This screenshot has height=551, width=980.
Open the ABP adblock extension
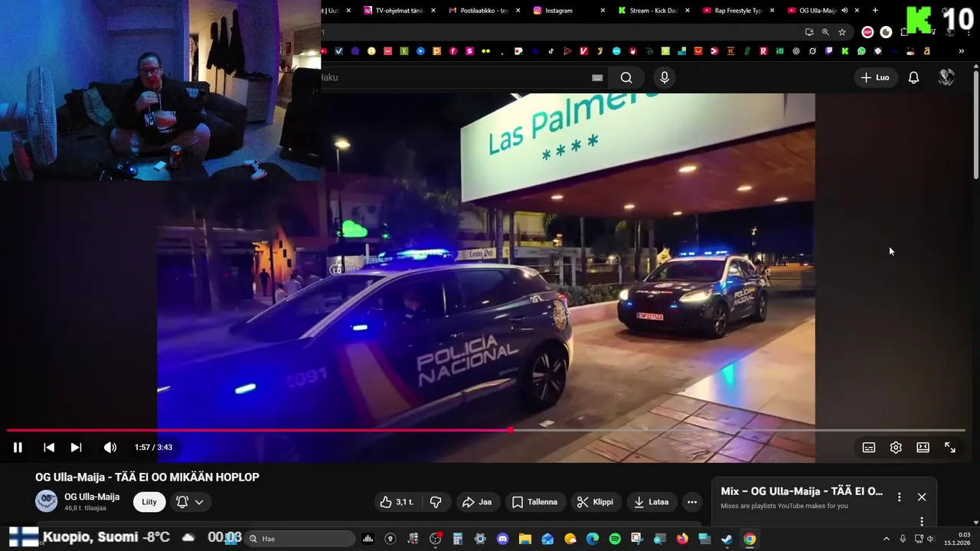[x=867, y=32]
